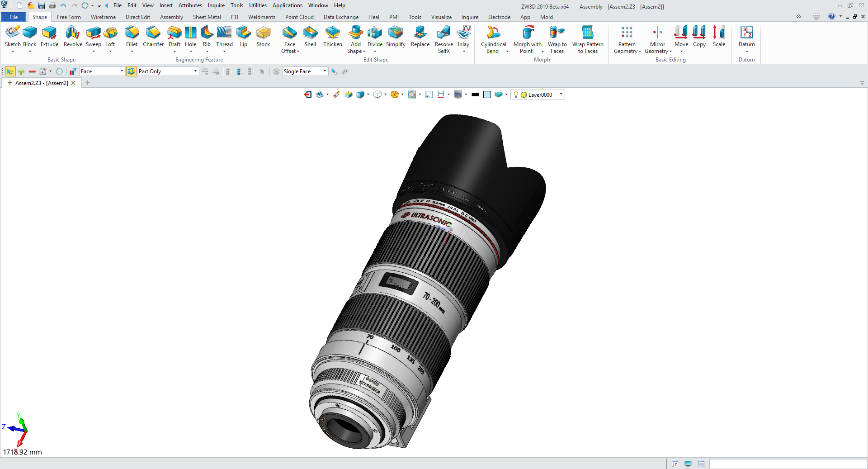The height and width of the screenshot is (469, 868).
Task: Click the Hole feature tool
Action: (x=191, y=36)
